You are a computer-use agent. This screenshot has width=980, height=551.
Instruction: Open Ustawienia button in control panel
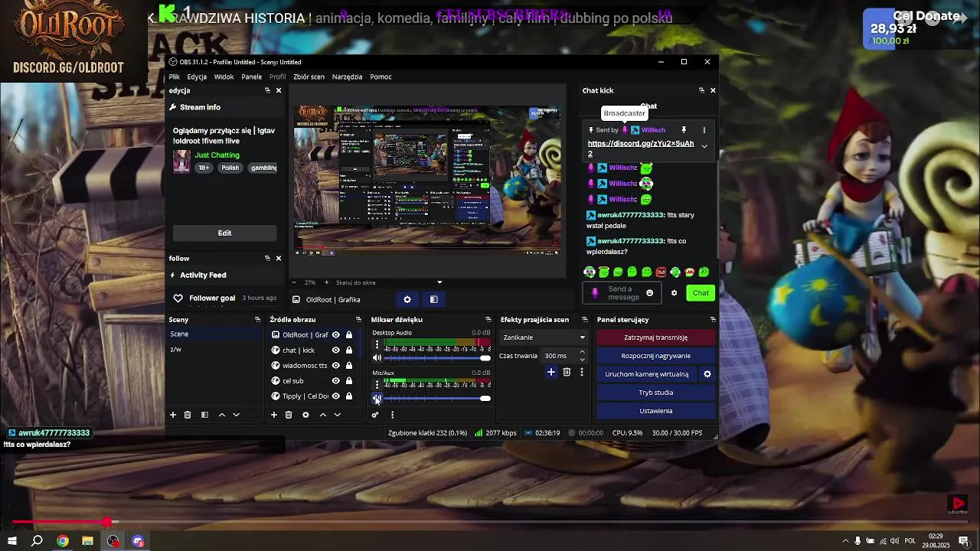tap(655, 411)
